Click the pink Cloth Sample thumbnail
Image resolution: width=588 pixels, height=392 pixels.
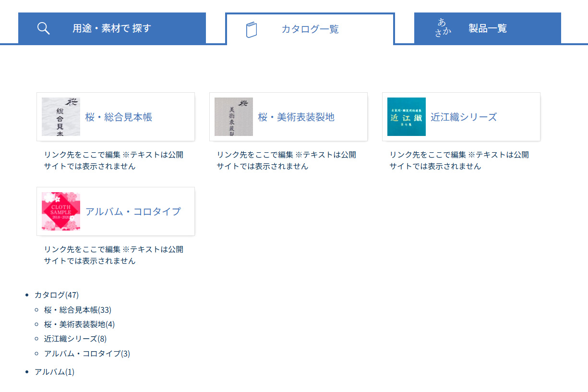[61, 211]
